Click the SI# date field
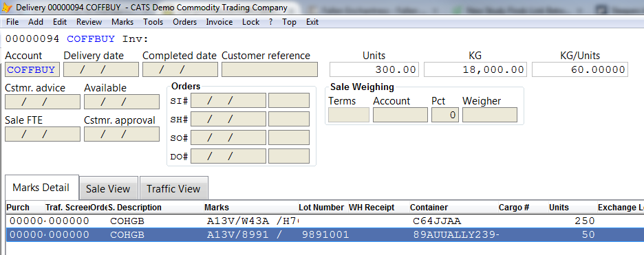This screenshot has width=644, height=255. (x=228, y=100)
